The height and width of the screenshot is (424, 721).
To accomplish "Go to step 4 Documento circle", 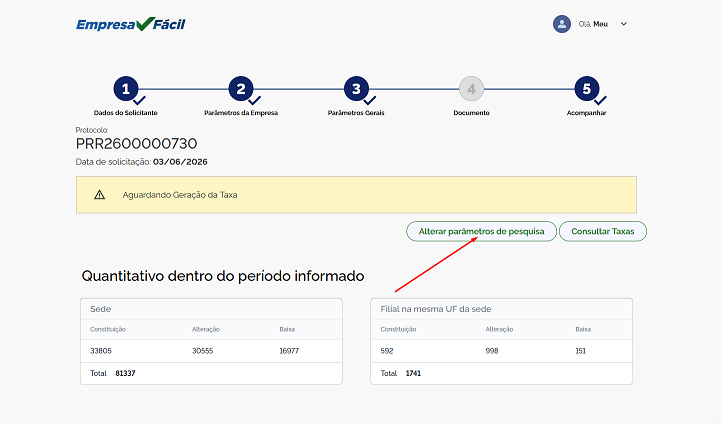I will click(x=471, y=89).
